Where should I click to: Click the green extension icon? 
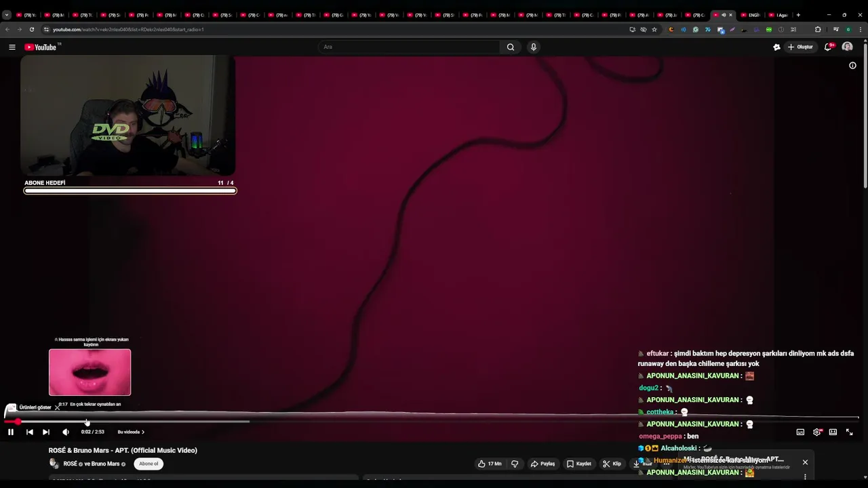768,29
